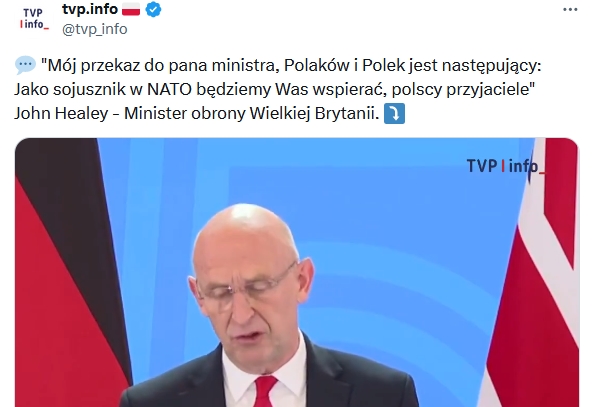Click the tweet's first line about pana ministra

coord(291,66)
